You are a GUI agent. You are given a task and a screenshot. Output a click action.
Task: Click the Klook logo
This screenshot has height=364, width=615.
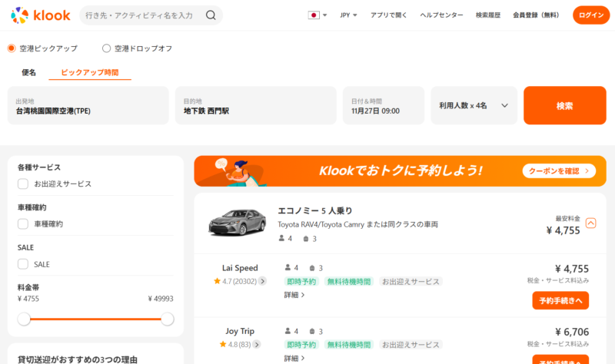[42, 15]
